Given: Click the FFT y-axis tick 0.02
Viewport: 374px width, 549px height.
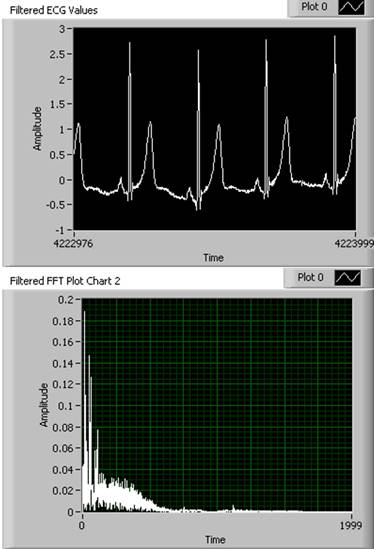Looking at the screenshot, I should 63,491.
